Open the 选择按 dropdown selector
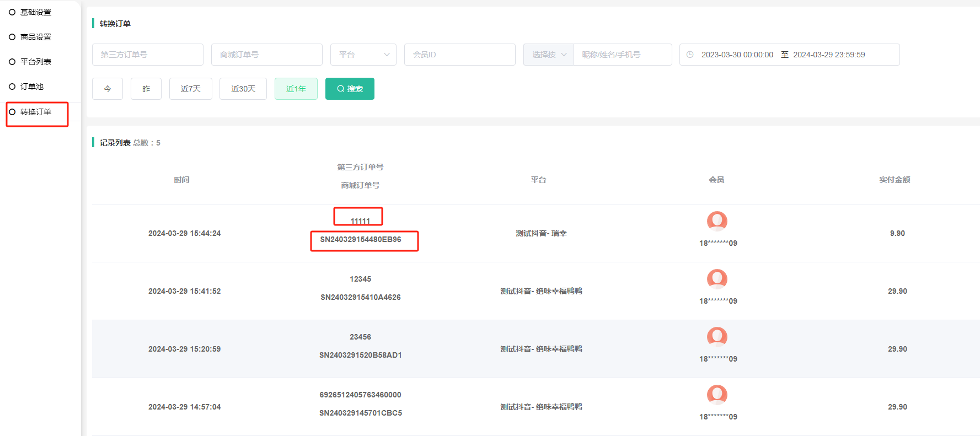The height and width of the screenshot is (436, 980). coord(548,55)
